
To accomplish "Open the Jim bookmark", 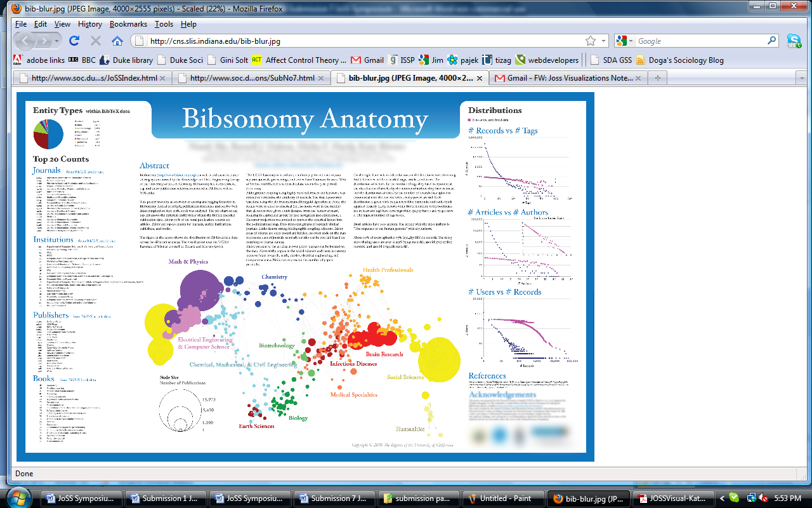I will point(431,60).
